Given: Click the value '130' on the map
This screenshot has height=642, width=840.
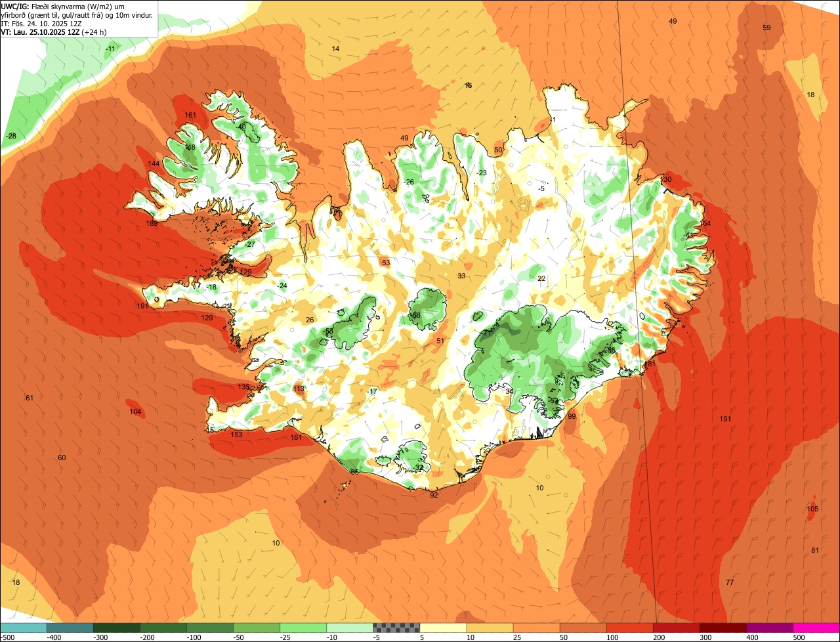Looking at the screenshot, I should tap(666, 179).
